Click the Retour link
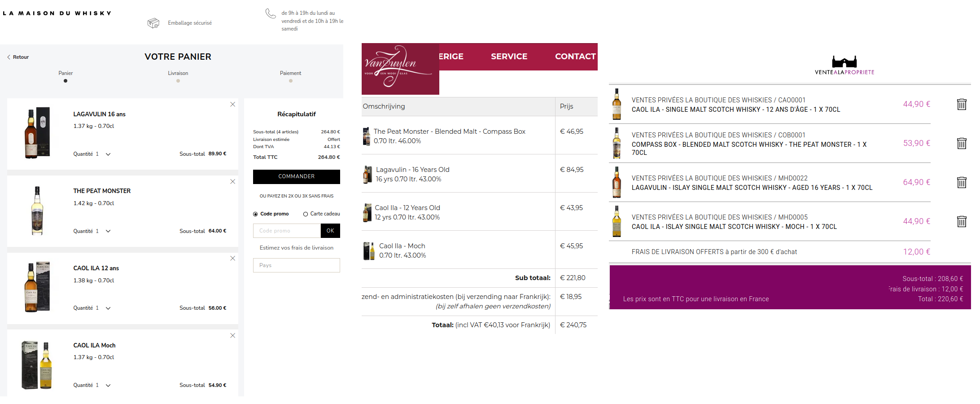This screenshot has height=404, width=980. pos(21,57)
